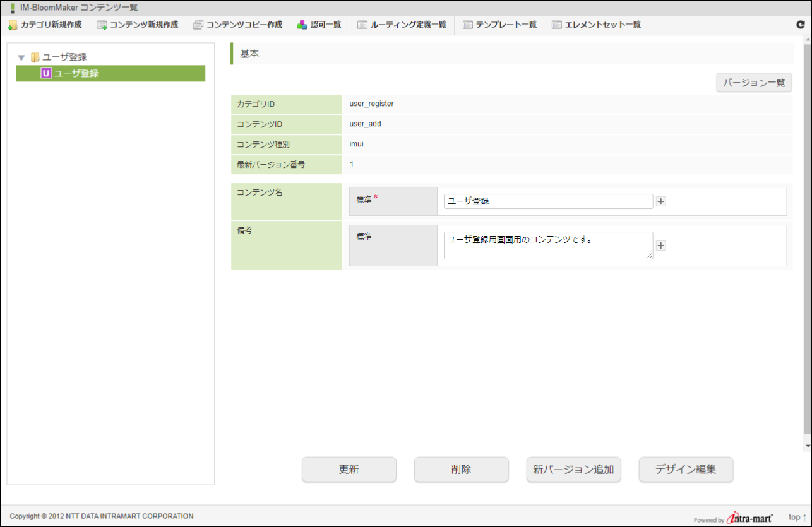Click the カテゴリID label
This screenshot has height=527, width=812.
pos(255,104)
